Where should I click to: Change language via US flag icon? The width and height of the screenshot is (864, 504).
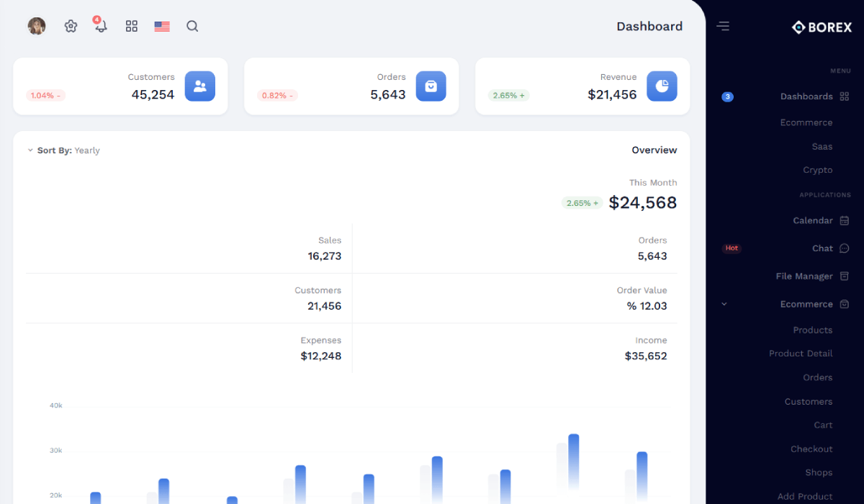click(x=162, y=26)
